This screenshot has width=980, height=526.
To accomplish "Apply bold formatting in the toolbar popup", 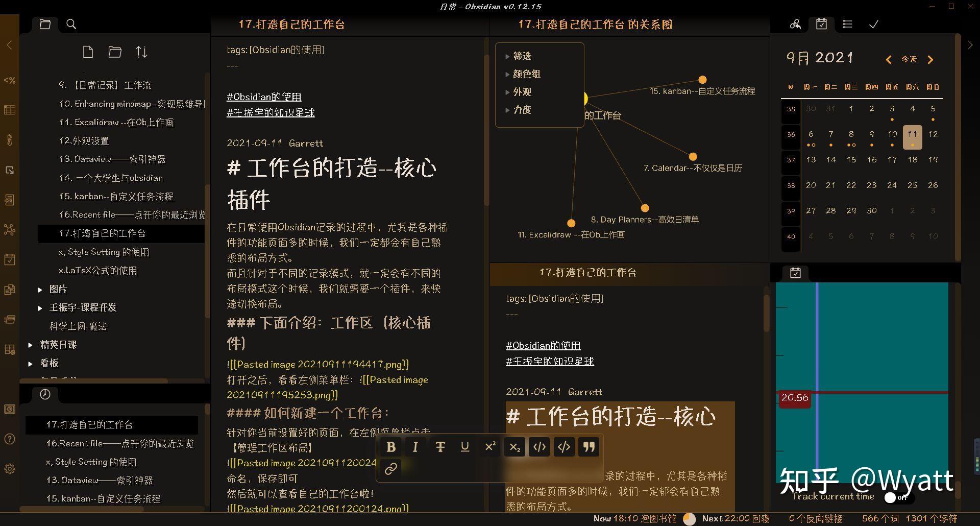I will point(391,446).
